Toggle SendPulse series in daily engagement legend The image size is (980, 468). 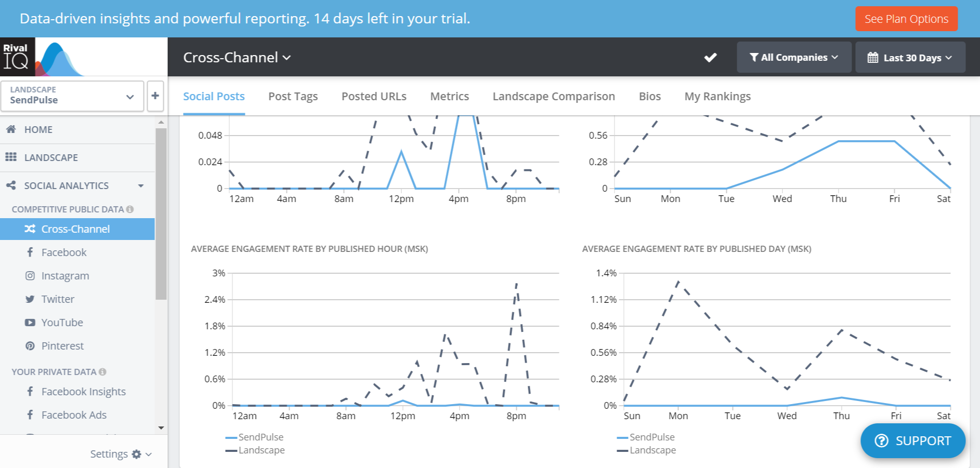click(x=646, y=437)
